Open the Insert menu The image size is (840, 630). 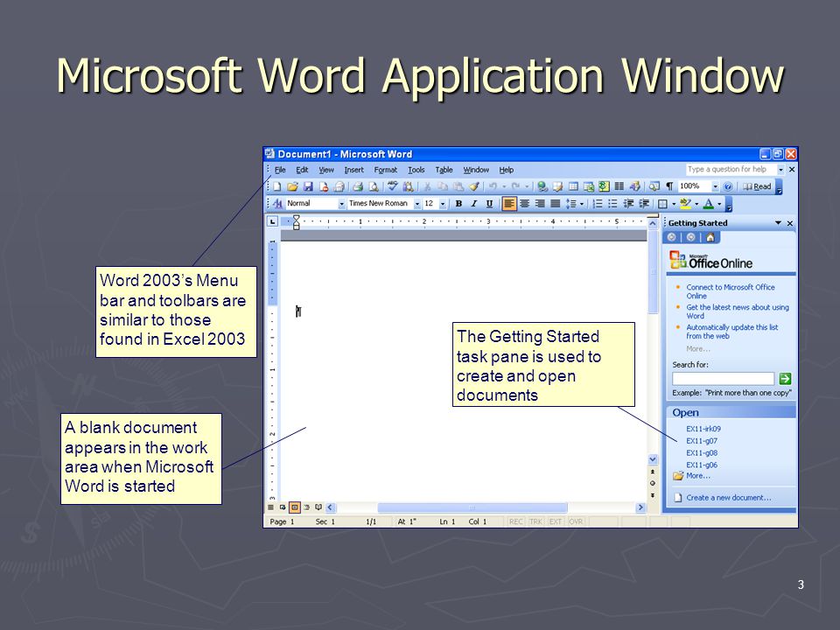coord(353,170)
